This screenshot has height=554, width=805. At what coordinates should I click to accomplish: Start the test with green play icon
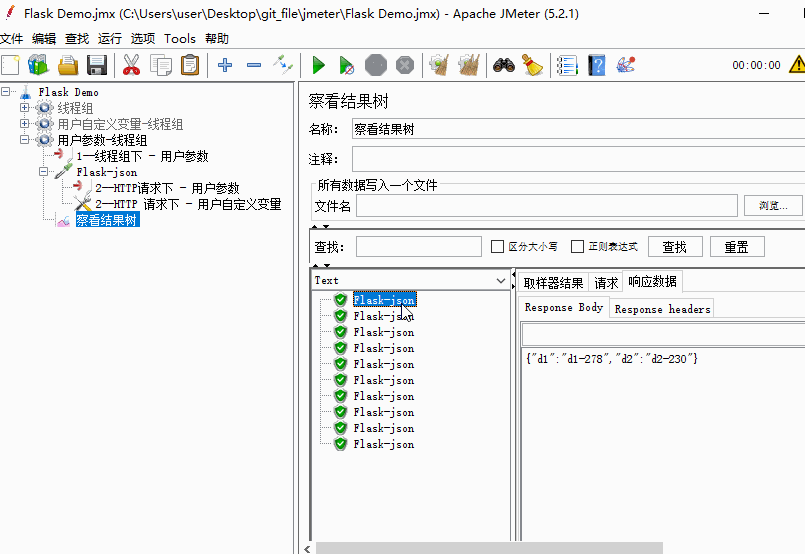coord(319,65)
